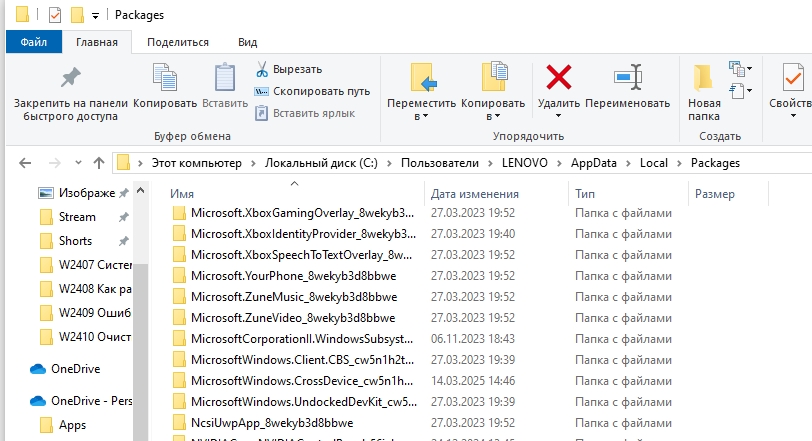Click the MicrosoftWindows.UndockedDevKit folder icon
The width and height of the screenshot is (812, 441).
tap(179, 402)
